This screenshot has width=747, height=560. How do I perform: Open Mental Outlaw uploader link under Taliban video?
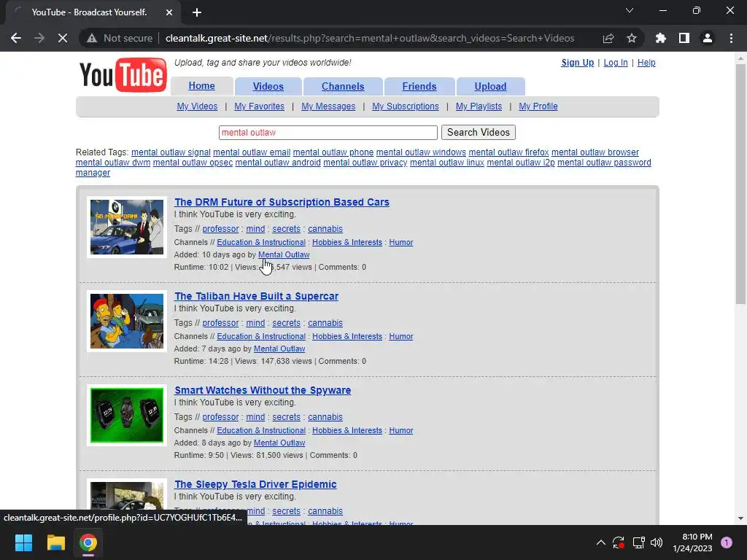coord(279,349)
